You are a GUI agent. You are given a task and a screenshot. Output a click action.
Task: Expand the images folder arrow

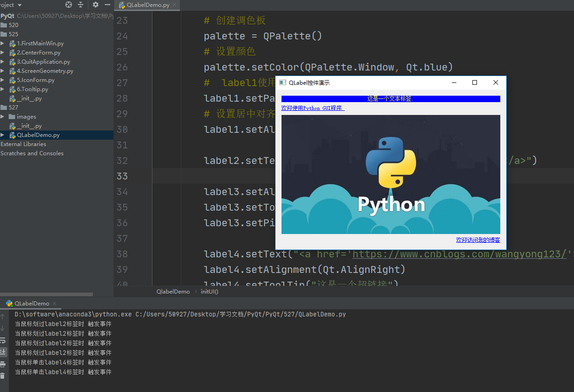point(2,117)
